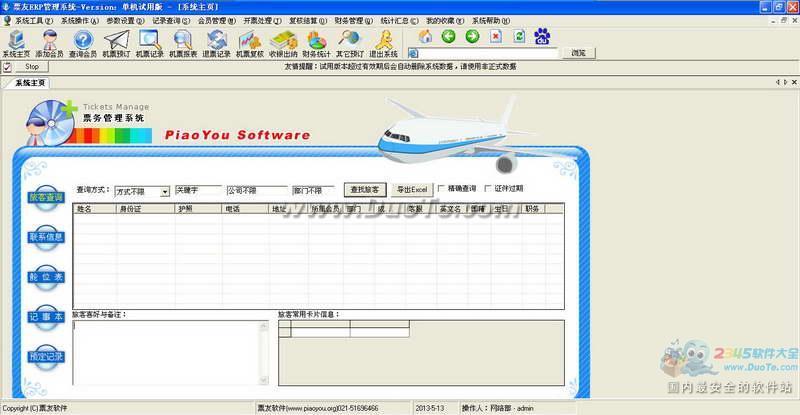800x415 pixels.
Task: Open the 财务管理 menu
Action: 354,21
